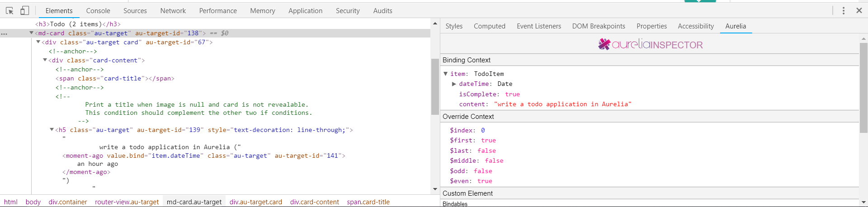Click the down arrow of the Elements scrollbar
Image resolution: width=868 pixels, height=207 pixels.
pos(435,189)
